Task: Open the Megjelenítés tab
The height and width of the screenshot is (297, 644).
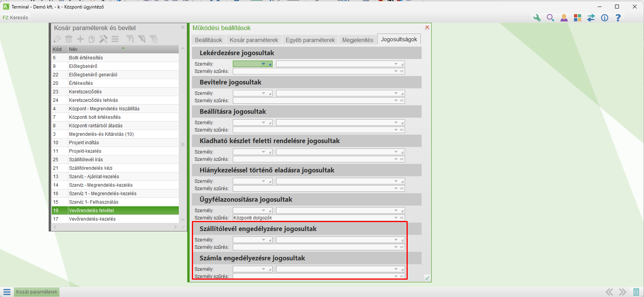Action: point(358,40)
